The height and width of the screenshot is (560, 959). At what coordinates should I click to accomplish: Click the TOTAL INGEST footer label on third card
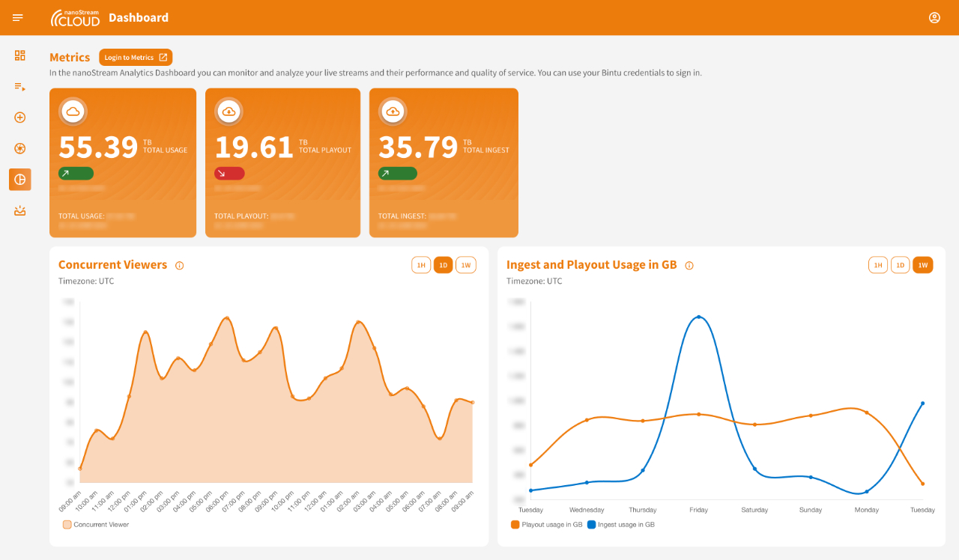[402, 216]
